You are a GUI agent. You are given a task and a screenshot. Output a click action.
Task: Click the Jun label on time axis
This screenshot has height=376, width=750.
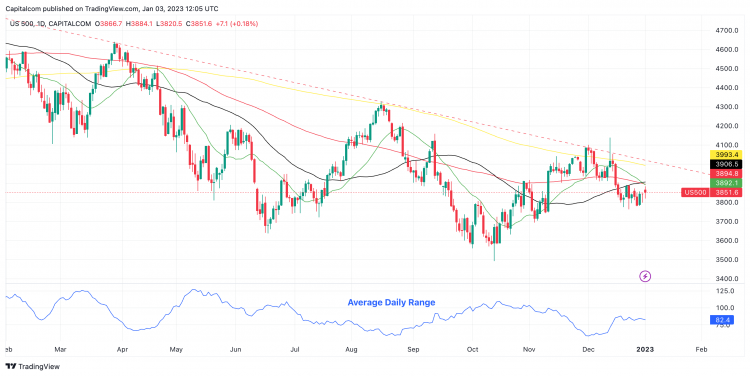tap(235, 349)
